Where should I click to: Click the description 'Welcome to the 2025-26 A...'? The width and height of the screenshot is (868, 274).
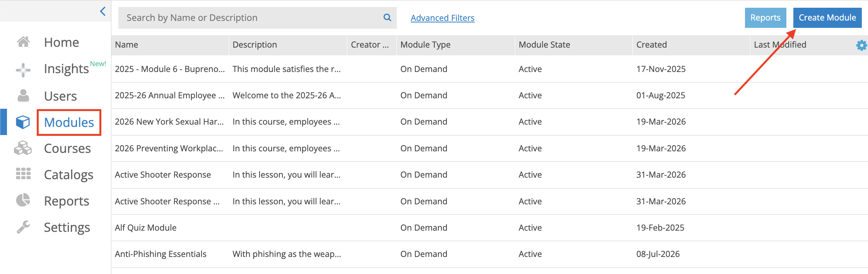[x=287, y=96]
